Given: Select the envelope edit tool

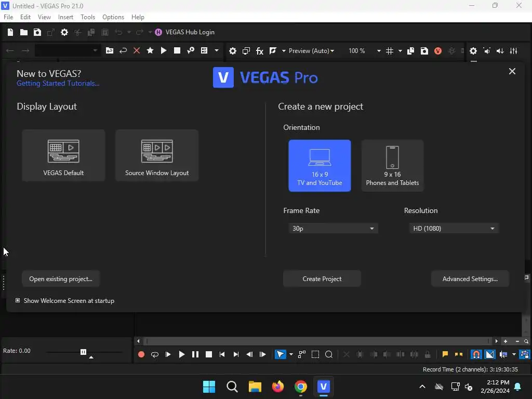Looking at the screenshot, I should click(302, 354).
